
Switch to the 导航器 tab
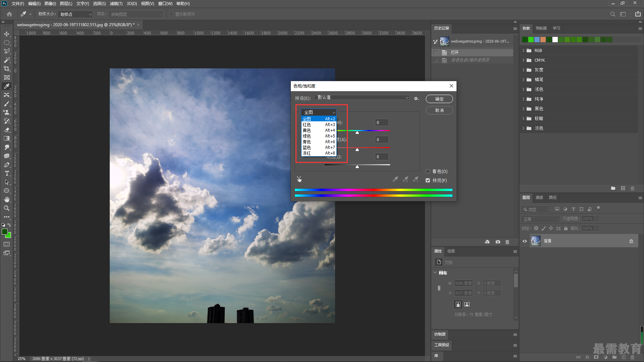[541, 28]
